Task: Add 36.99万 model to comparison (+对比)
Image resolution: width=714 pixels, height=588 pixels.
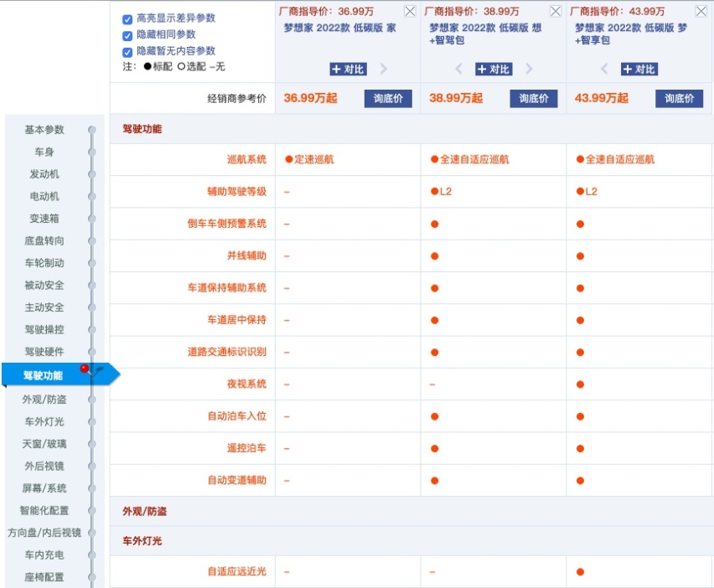Action: coord(349,70)
